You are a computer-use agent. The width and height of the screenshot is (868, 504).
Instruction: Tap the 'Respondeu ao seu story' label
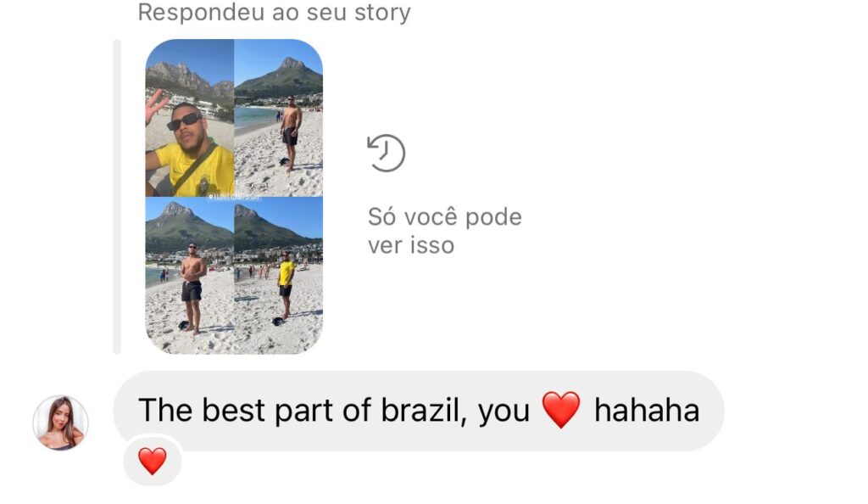pos(274,12)
